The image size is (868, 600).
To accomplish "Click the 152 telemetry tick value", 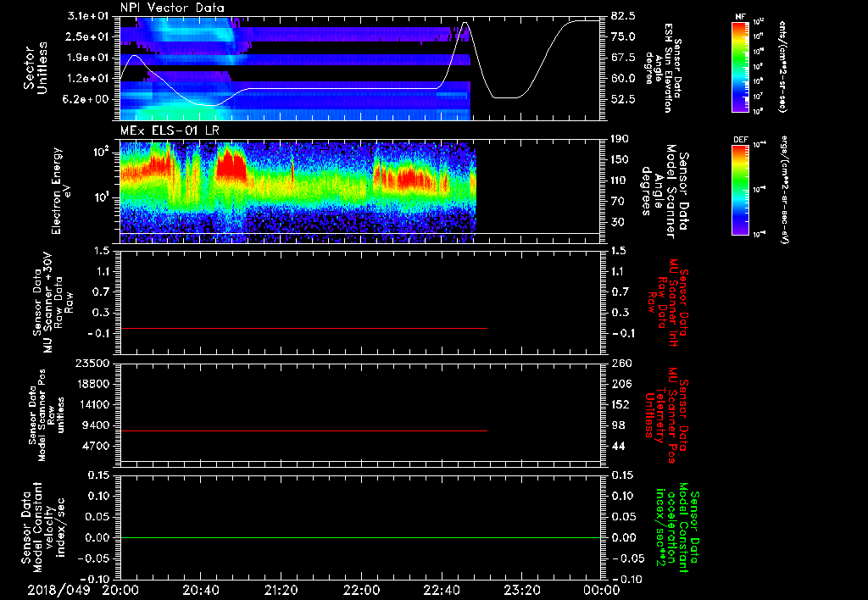I will click(x=621, y=404).
